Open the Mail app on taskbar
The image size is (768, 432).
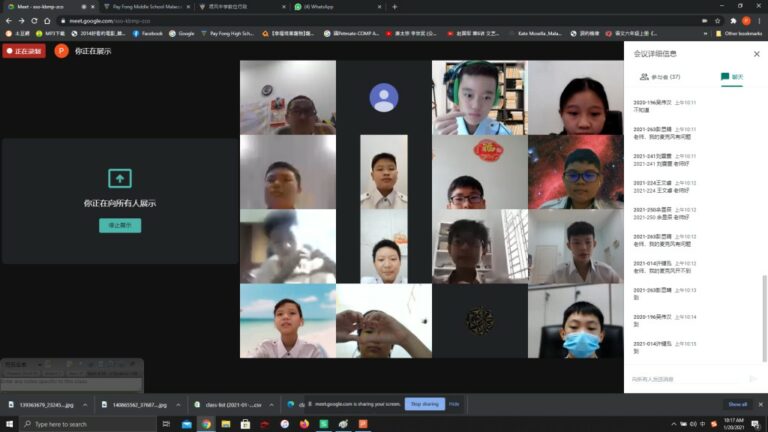(187, 424)
